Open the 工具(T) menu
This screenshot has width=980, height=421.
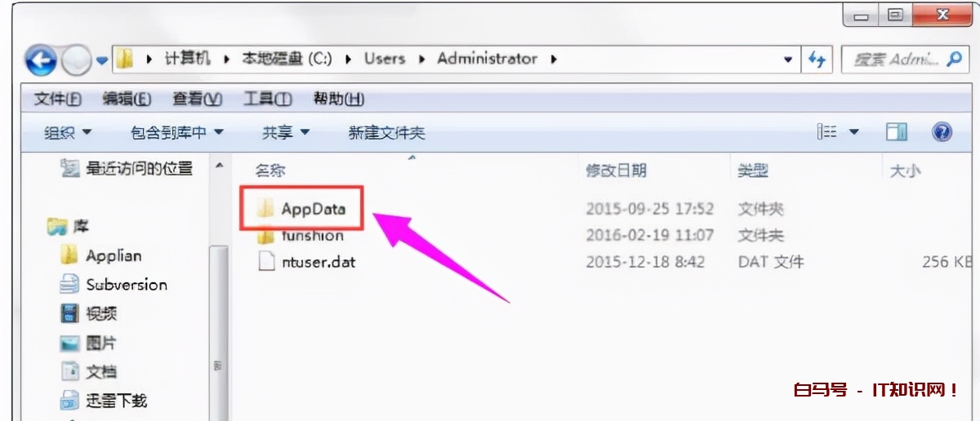coord(267,99)
